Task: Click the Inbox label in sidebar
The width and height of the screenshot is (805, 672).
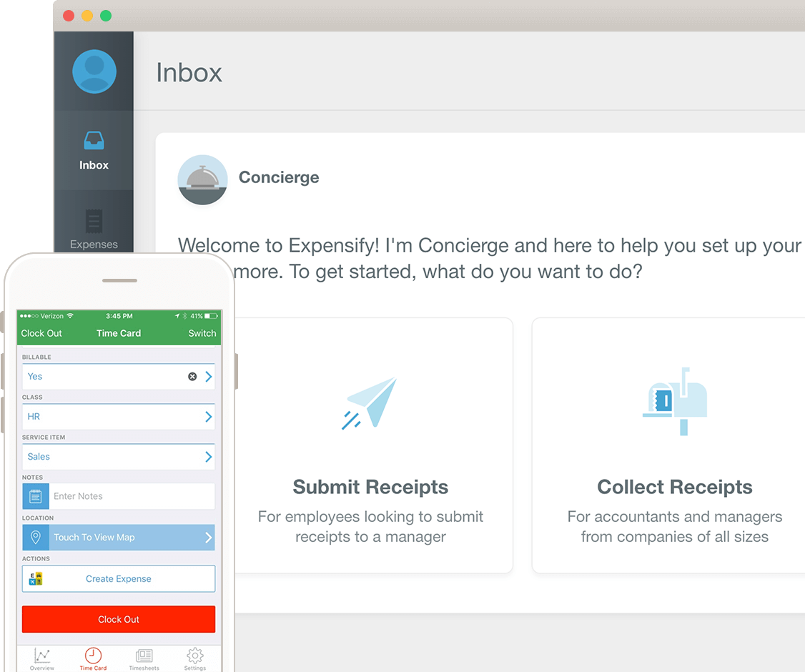Action: (x=94, y=165)
